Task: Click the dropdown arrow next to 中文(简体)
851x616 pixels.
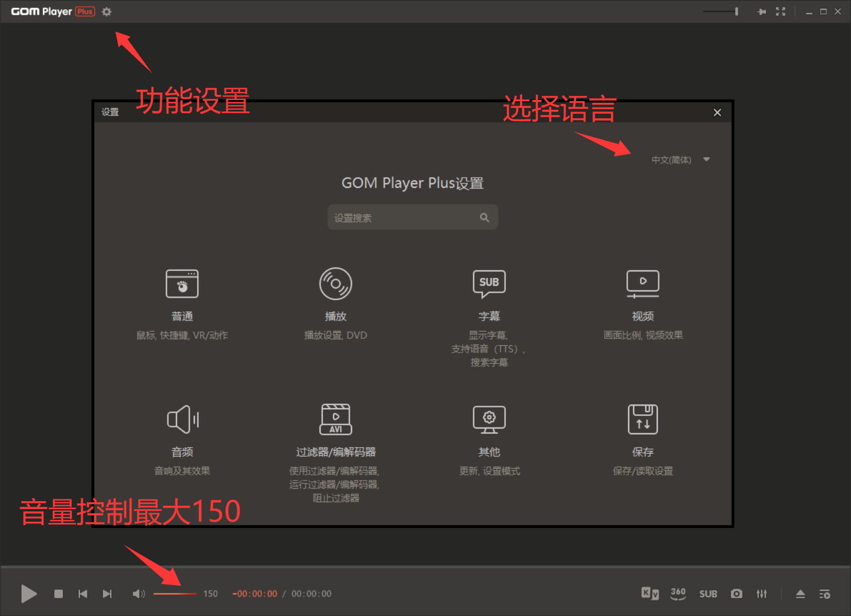Action: [706, 159]
